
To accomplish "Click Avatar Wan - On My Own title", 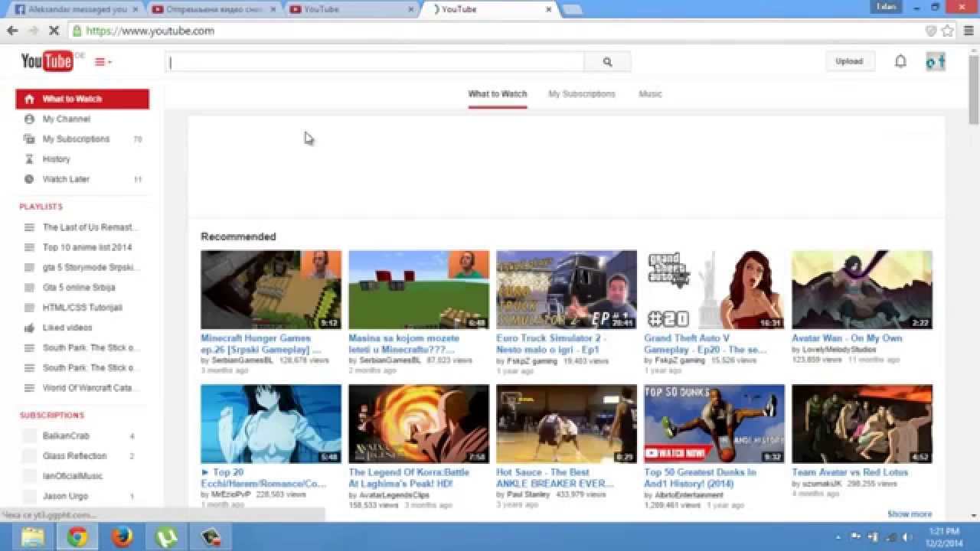I will tap(847, 338).
